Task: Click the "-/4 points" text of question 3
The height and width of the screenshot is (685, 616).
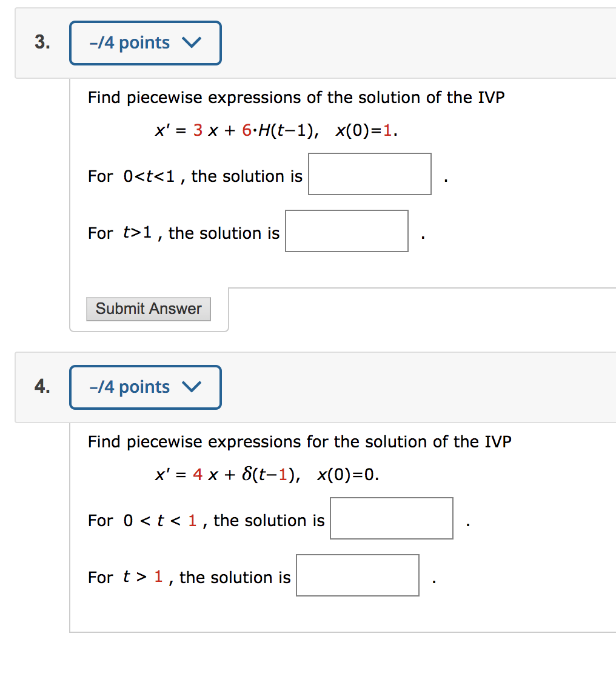Action: pyautogui.click(x=130, y=43)
